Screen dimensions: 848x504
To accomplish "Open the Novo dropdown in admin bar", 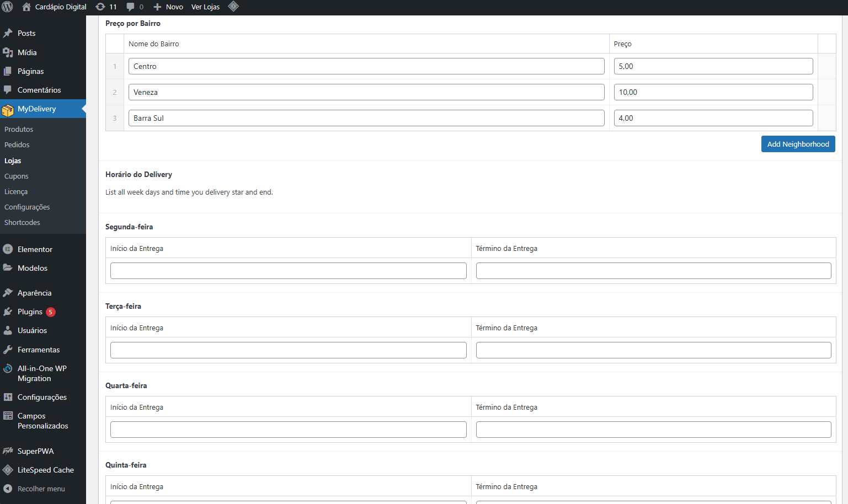I will click(168, 7).
